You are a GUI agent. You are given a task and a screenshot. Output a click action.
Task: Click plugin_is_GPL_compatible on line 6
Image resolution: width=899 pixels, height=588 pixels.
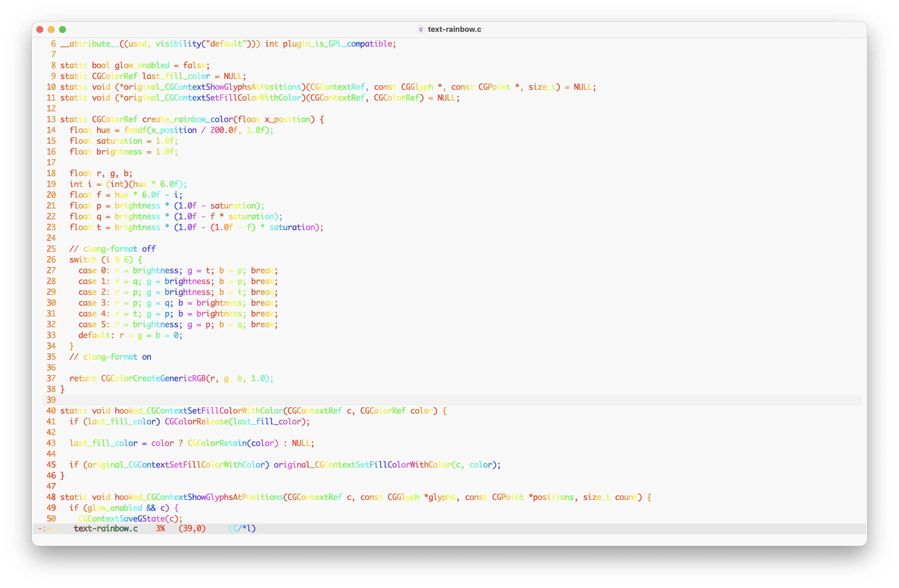[337, 44]
